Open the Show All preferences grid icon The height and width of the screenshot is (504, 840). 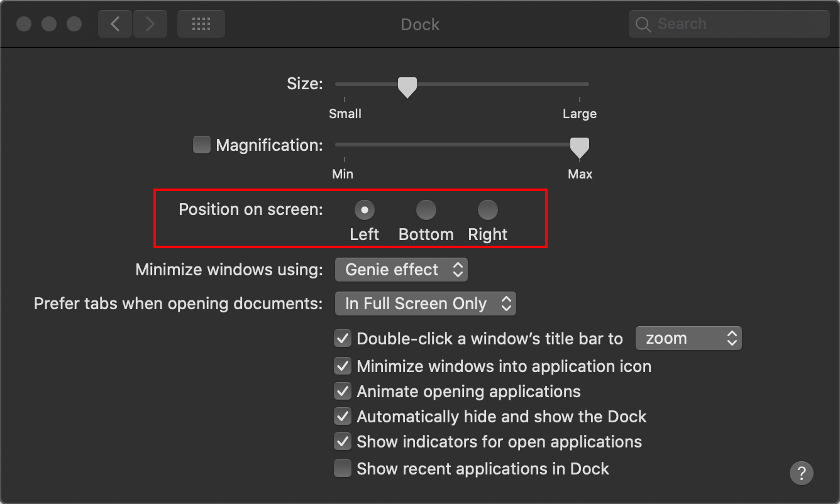(201, 23)
